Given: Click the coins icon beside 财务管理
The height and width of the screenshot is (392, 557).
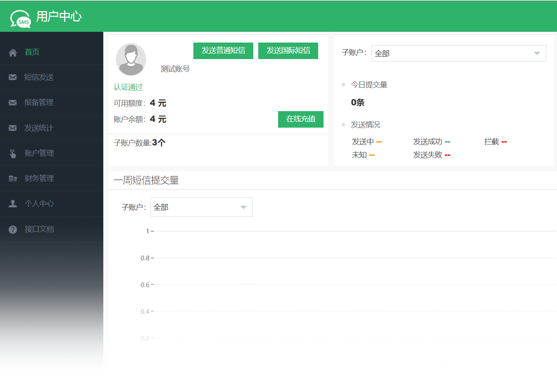Looking at the screenshot, I should point(13,178).
